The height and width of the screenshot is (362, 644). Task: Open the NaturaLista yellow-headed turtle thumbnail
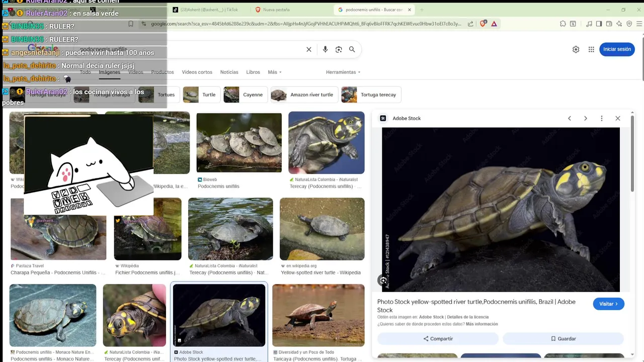coord(326,142)
